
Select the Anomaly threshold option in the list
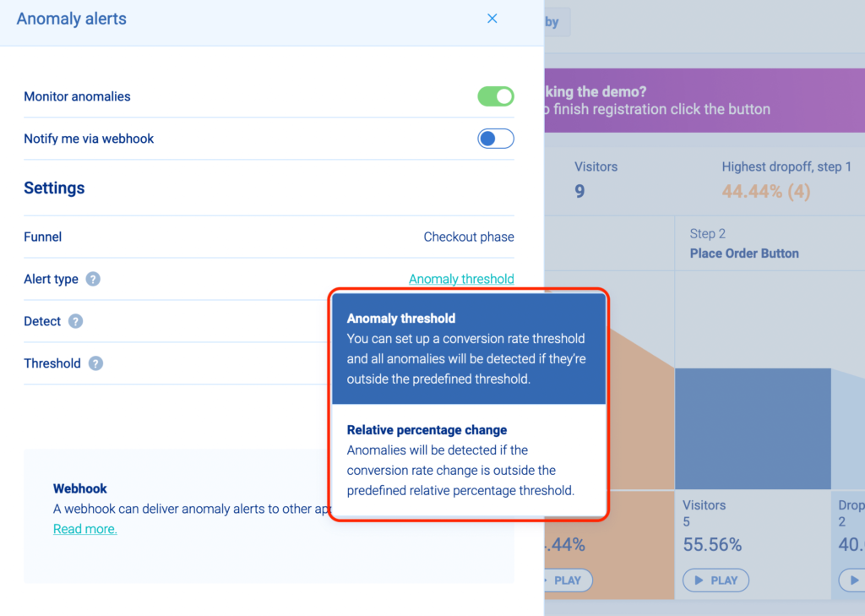[468, 348]
